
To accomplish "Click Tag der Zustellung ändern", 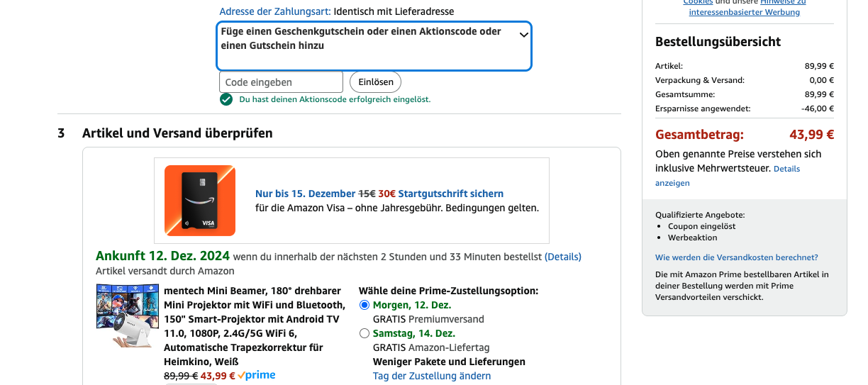I will tap(432, 376).
